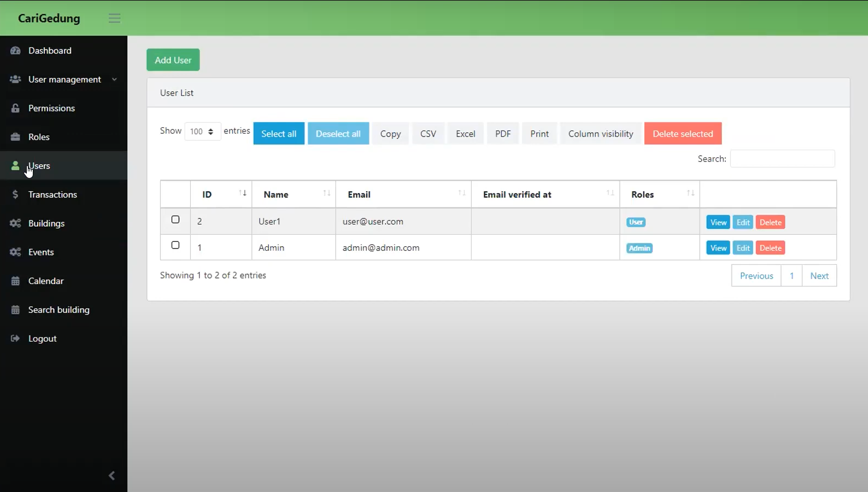Screen dimensions: 868x492
Task: Edit the Admin record
Action: point(743,248)
